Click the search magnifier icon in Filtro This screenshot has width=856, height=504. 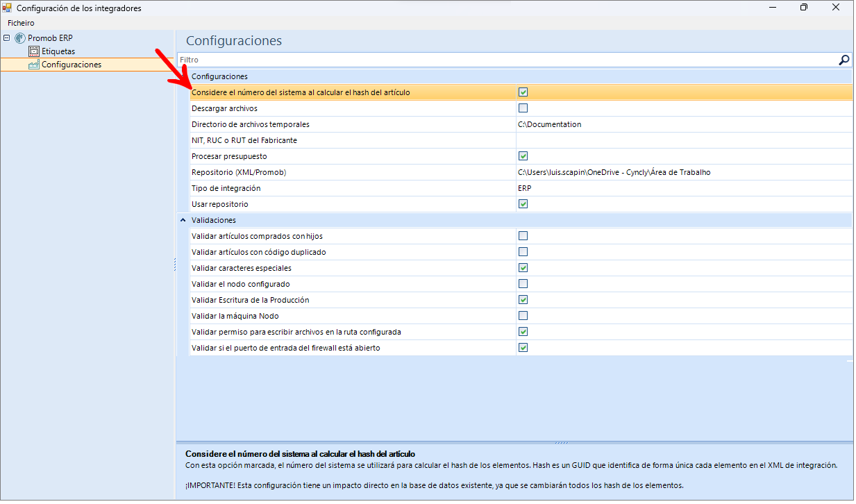click(x=844, y=60)
